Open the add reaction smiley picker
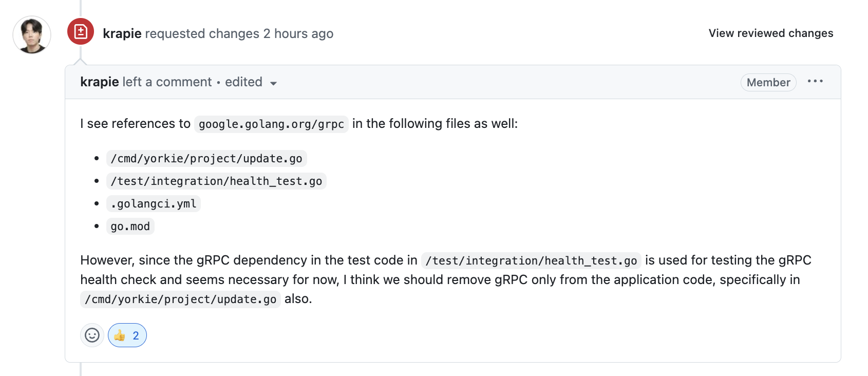 pos(92,335)
